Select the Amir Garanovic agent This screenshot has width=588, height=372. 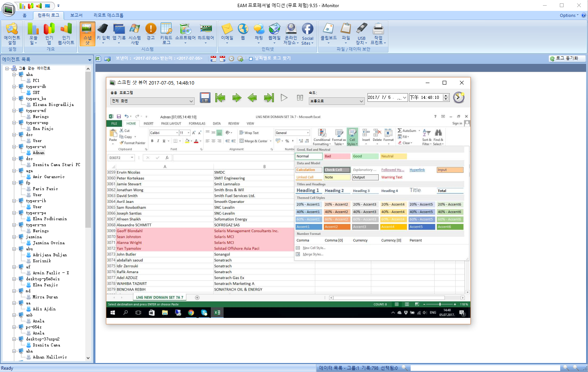[x=48, y=177]
